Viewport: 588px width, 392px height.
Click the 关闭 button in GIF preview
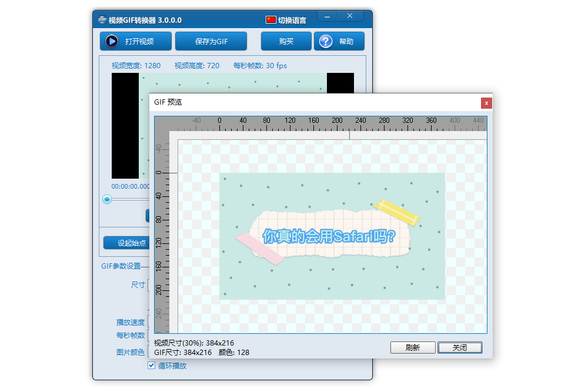click(x=460, y=347)
